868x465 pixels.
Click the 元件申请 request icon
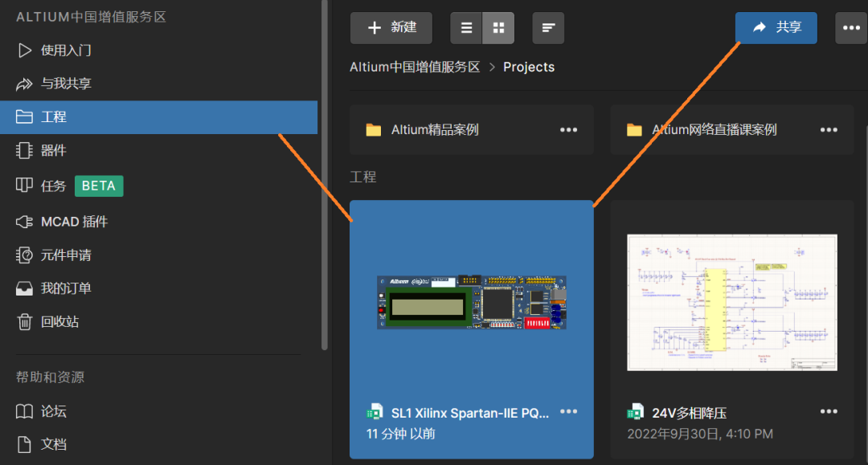tap(24, 255)
